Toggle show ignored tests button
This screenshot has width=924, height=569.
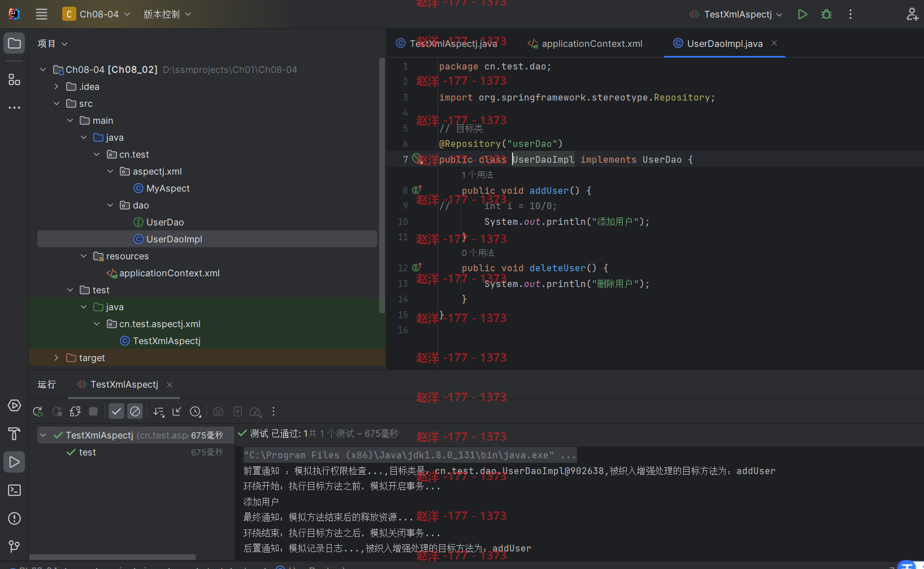tap(135, 411)
